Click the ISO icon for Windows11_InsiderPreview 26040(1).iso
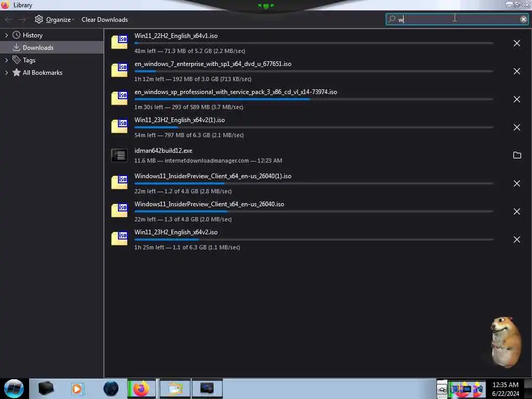The height and width of the screenshot is (399, 532). (119, 182)
